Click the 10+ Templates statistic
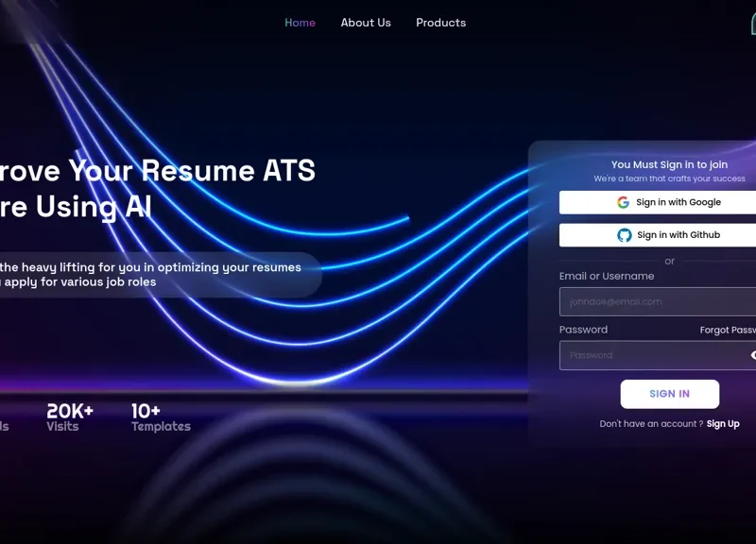 point(160,417)
